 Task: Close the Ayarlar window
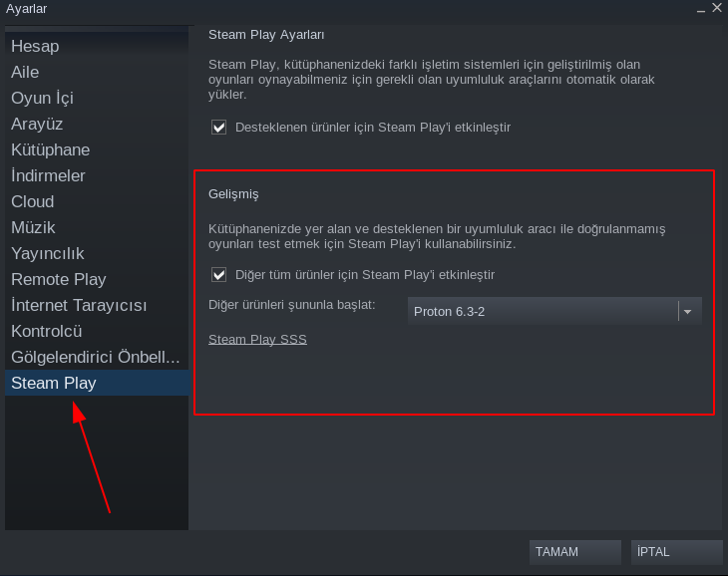click(716, 8)
